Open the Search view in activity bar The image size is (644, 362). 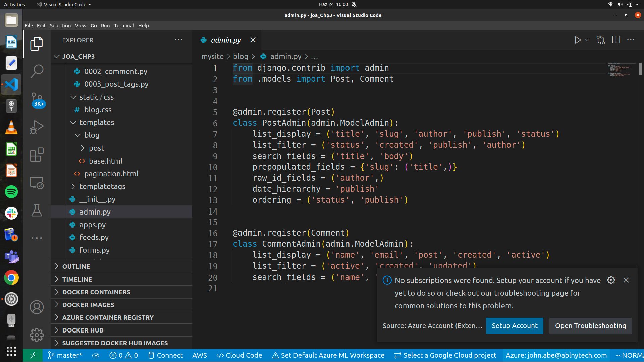[x=37, y=71]
